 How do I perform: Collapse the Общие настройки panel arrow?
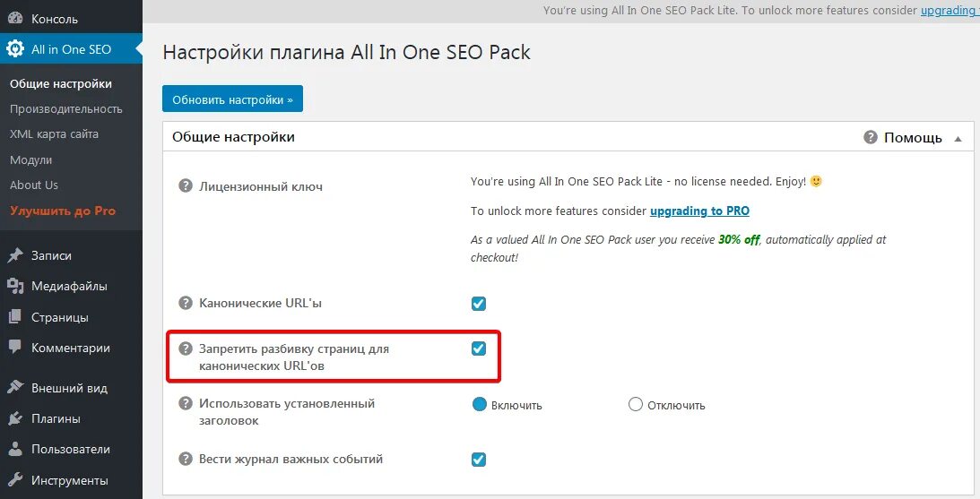pos(958,139)
